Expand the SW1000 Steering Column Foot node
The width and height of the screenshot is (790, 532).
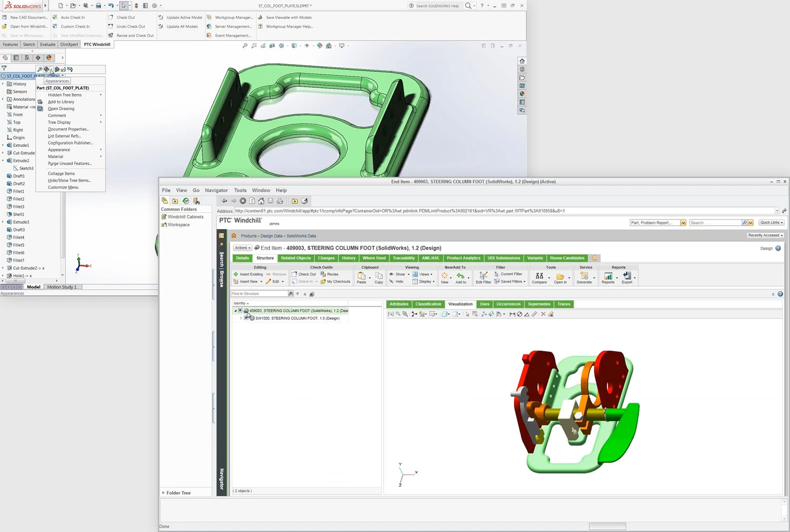click(x=241, y=318)
